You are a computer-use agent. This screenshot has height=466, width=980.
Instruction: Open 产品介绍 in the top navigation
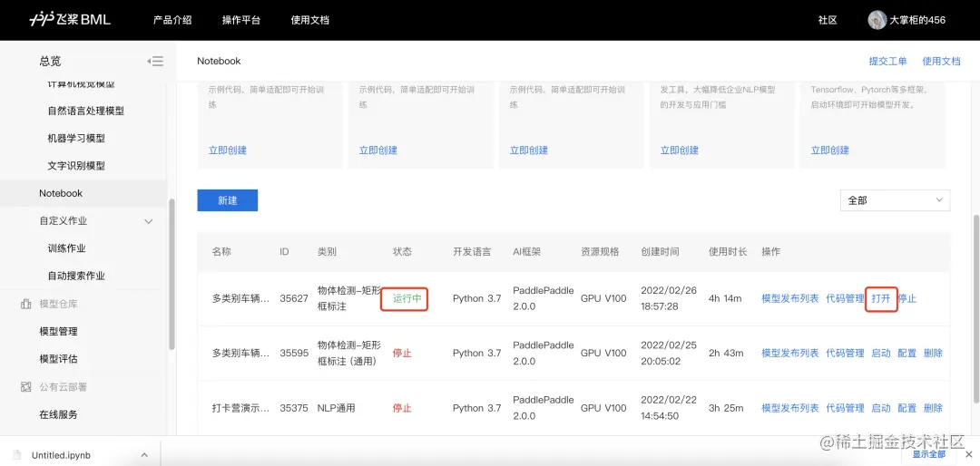(171, 20)
